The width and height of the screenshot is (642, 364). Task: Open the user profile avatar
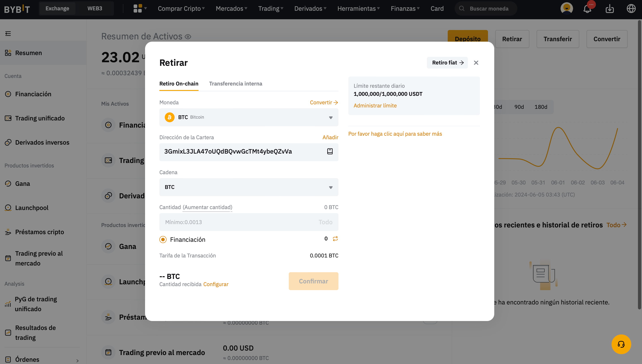click(567, 9)
